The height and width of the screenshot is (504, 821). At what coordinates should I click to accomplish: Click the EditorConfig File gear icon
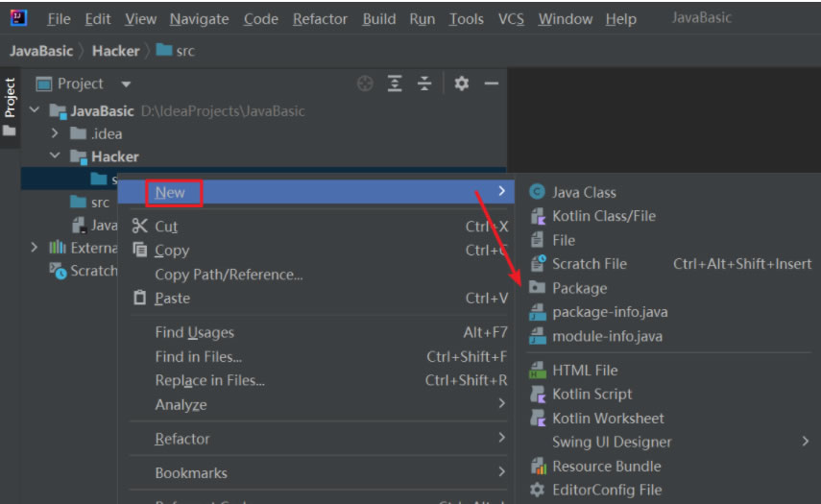click(x=537, y=490)
